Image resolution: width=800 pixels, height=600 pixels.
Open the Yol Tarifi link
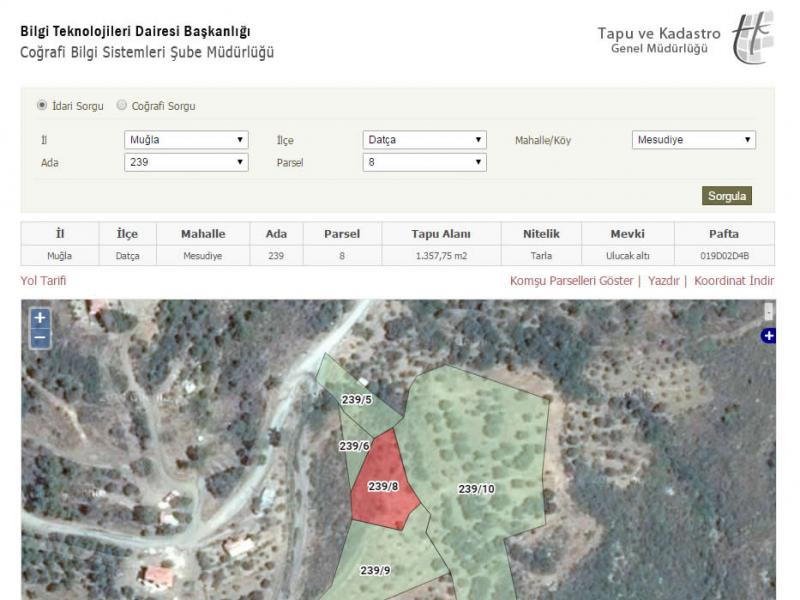pyautogui.click(x=43, y=281)
